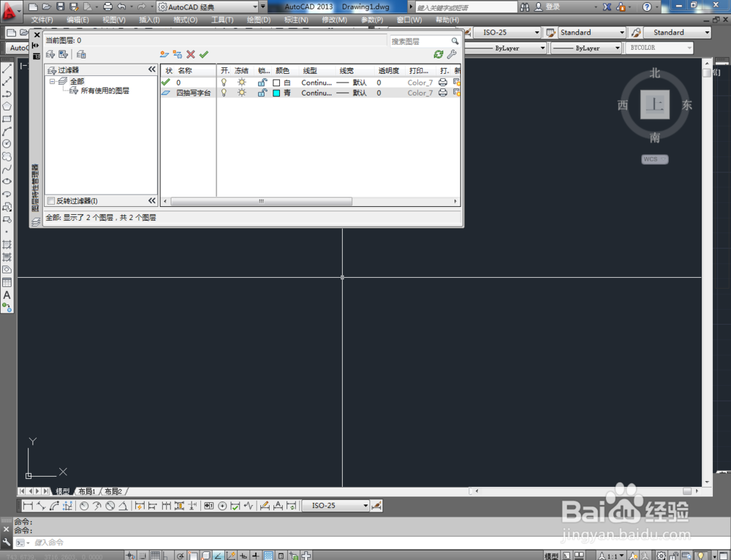The width and height of the screenshot is (731, 560).
Task: Click the chevrons beside 反转过滤器
Action: [x=152, y=200]
